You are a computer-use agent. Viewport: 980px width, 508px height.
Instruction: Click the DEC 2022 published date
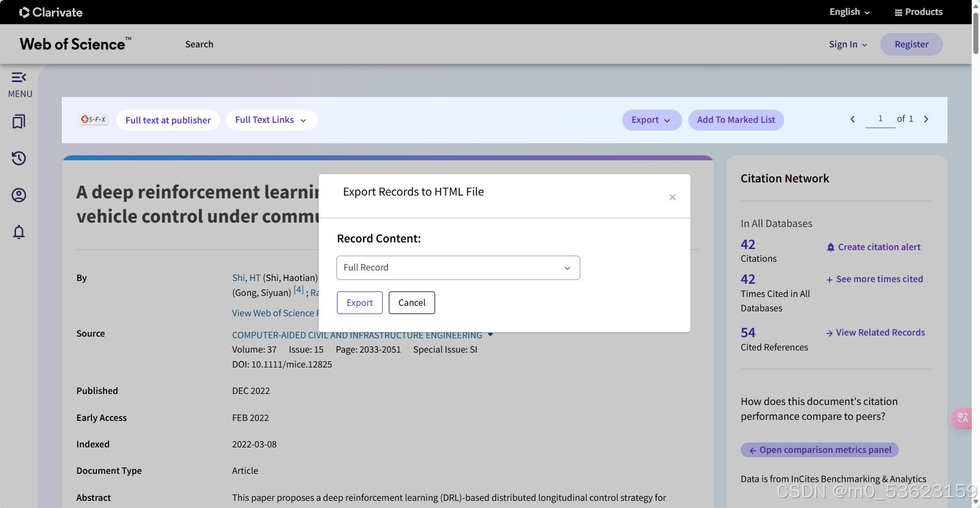coord(251,391)
